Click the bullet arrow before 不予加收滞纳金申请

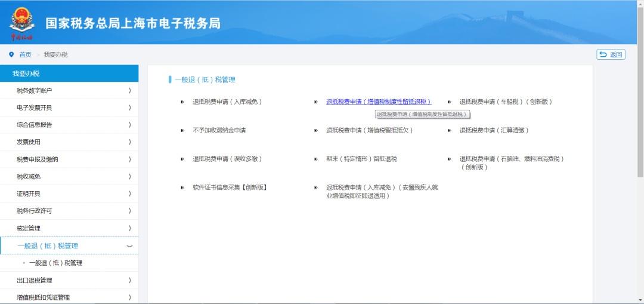pos(182,130)
